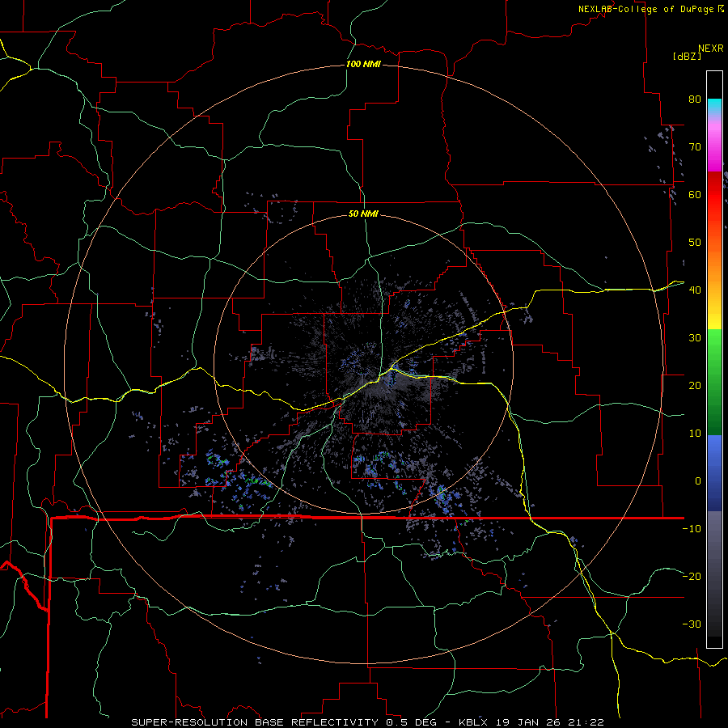Click the "80" value on the dBZ scale
The height and width of the screenshot is (728, 728).
[695, 99]
